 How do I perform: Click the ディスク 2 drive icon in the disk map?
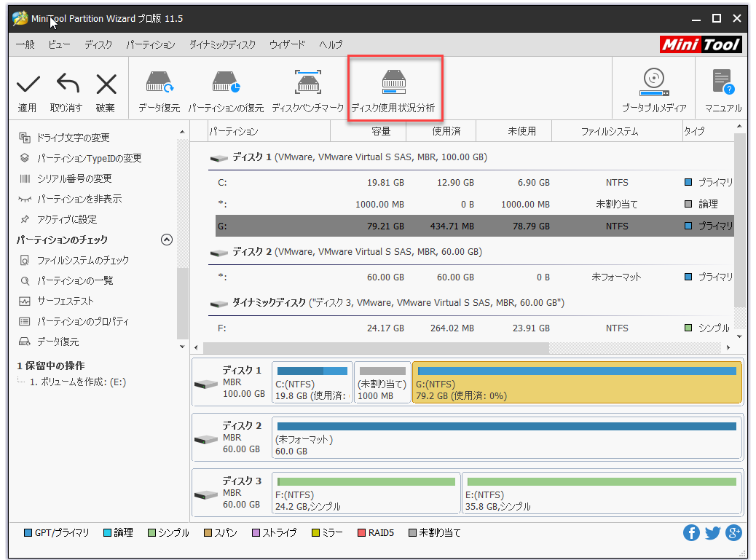206,440
